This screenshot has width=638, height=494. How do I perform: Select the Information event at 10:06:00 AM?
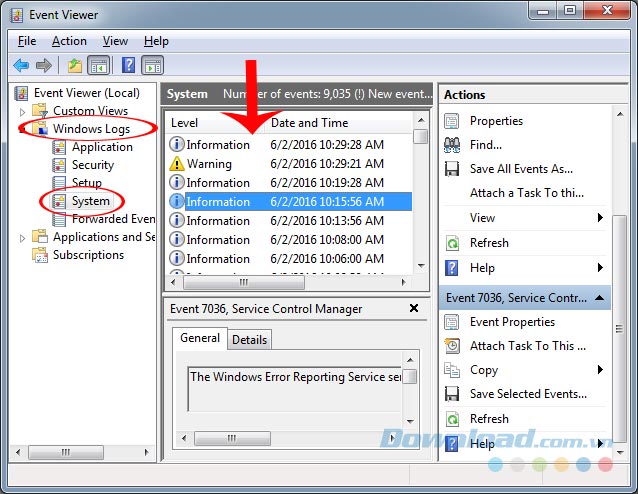pos(289,259)
